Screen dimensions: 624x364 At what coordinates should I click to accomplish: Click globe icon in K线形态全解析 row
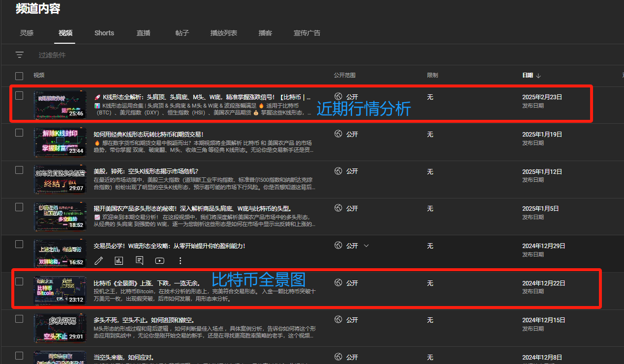click(338, 97)
